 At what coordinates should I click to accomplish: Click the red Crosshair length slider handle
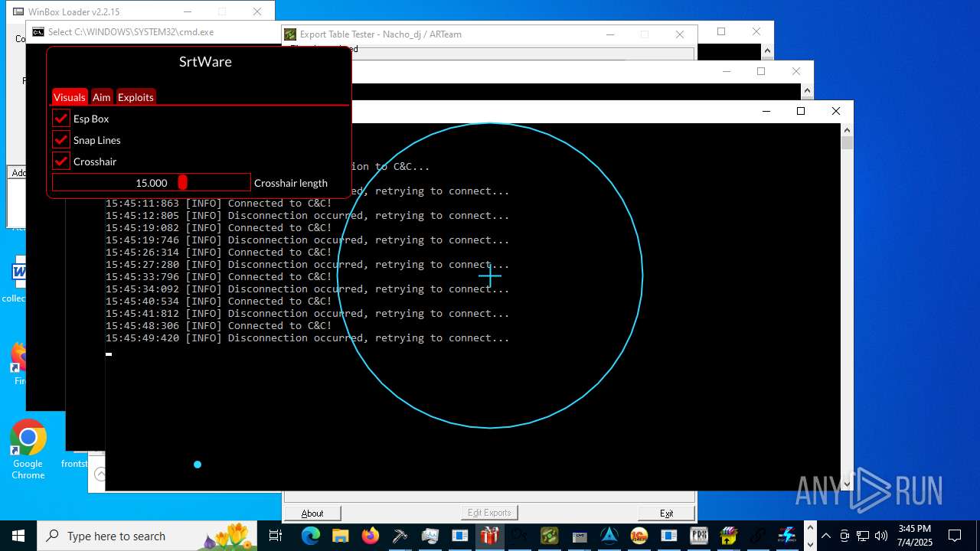[182, 182]
